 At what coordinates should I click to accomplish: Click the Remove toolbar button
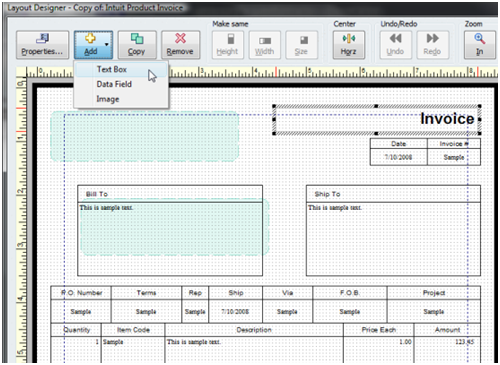click(180, 45)
